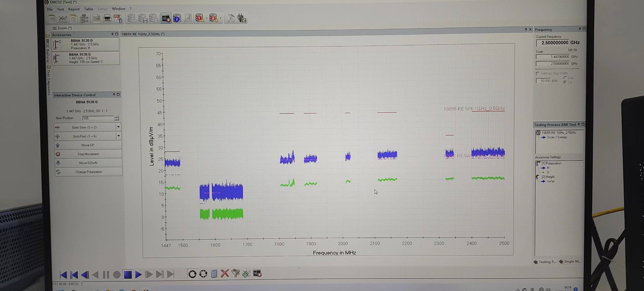Click the blue step-back control with bars
644x291 pixels.
click(85, 275)
